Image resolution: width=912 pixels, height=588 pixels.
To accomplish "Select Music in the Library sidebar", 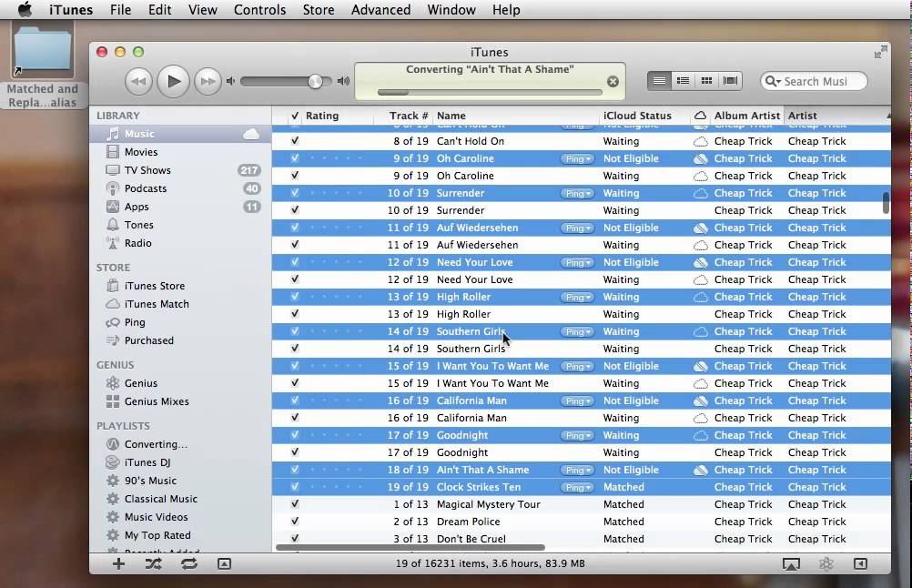I will (x=180, y=134).
